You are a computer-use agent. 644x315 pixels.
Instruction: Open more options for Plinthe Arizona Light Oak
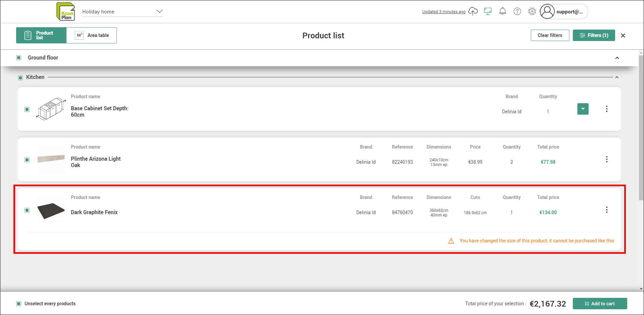click(x=607, y=159)
